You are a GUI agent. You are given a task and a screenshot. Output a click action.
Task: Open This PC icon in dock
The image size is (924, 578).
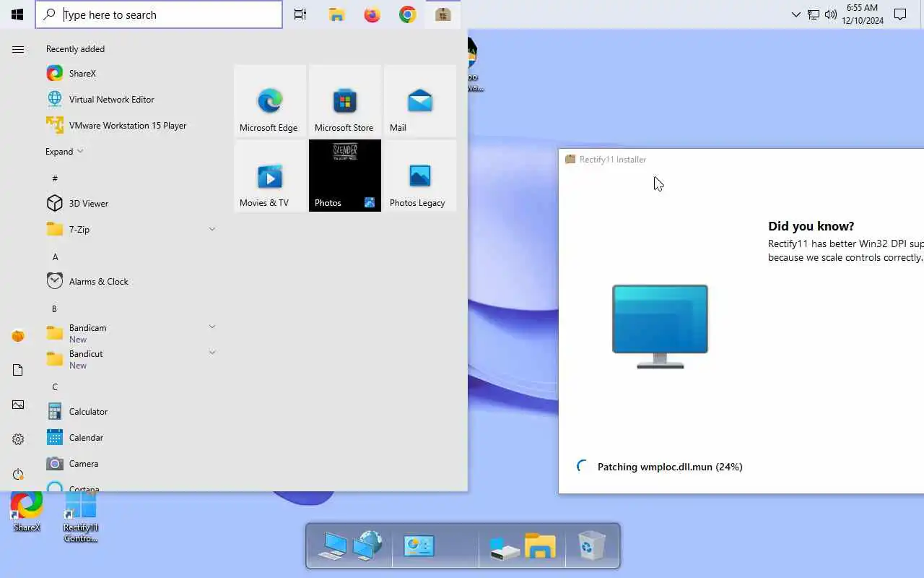pyautogui.click(x=334, y=545)
